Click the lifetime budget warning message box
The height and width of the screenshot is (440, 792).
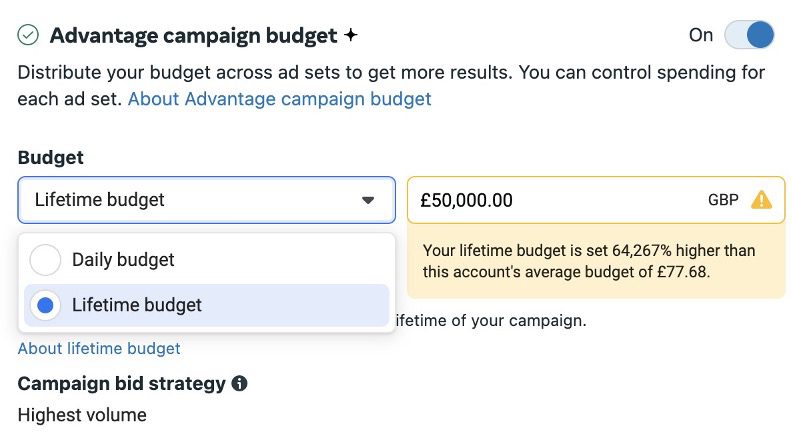click(x=589, y=260)
